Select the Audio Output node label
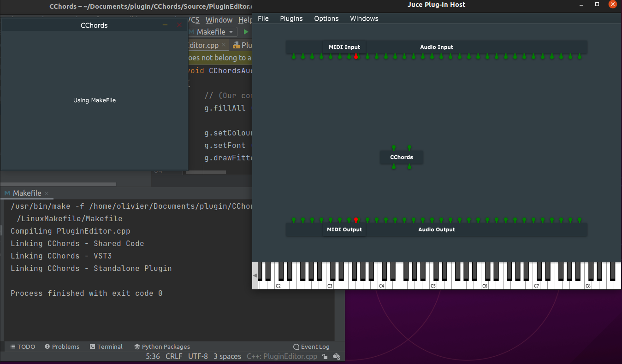This screenshot has height=364, width=622. click(x=437, y=229)
